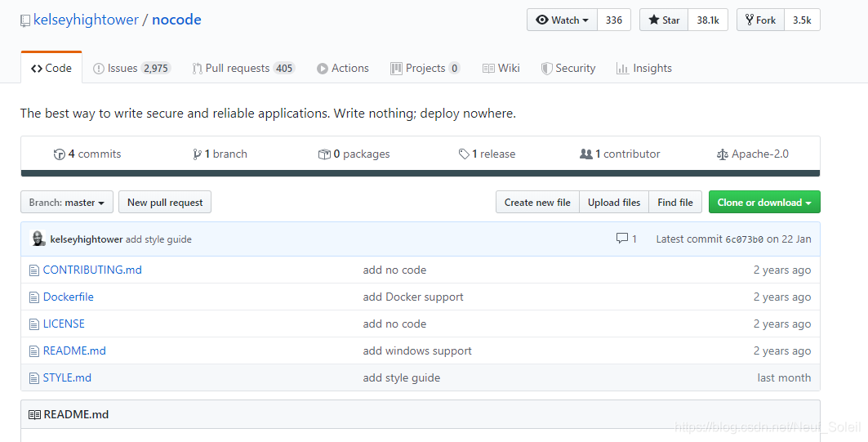Click Create new file button

coord(537,202)
